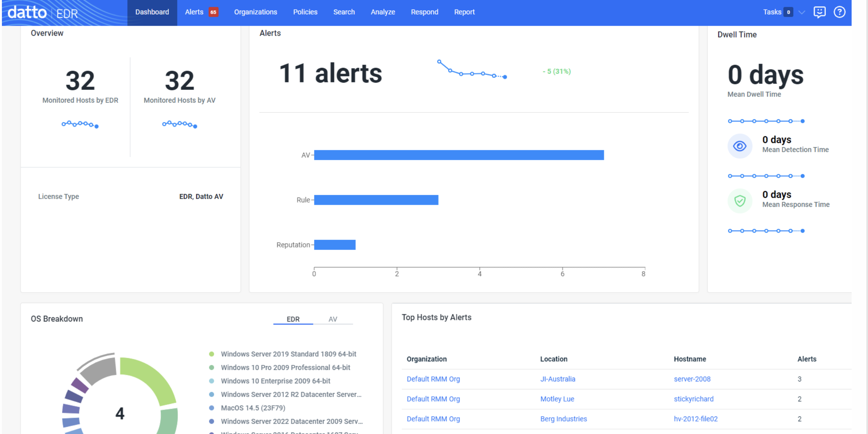Click the - 5 (31%) change indicator

click(557, 71)
